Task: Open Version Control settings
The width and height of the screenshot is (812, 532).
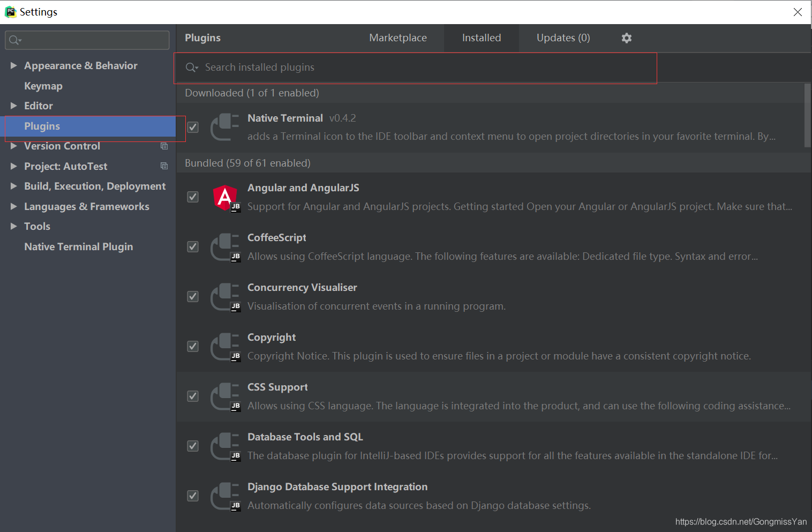Action: 62,146
